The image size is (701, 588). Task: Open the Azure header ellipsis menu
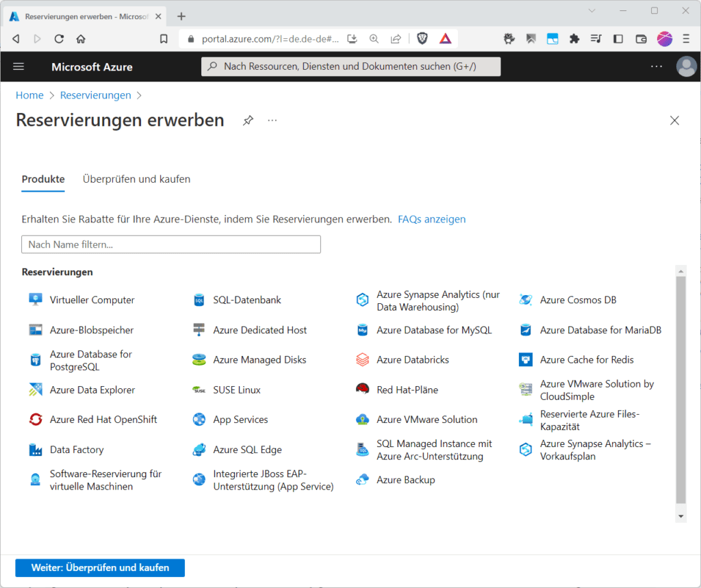click(x=657, y=66)
